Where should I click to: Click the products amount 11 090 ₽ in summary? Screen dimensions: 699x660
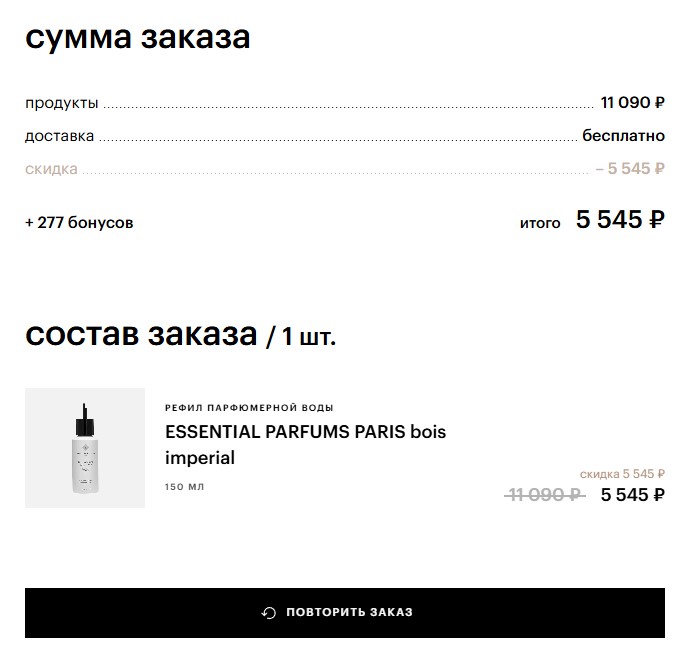[x=632, y=103]
